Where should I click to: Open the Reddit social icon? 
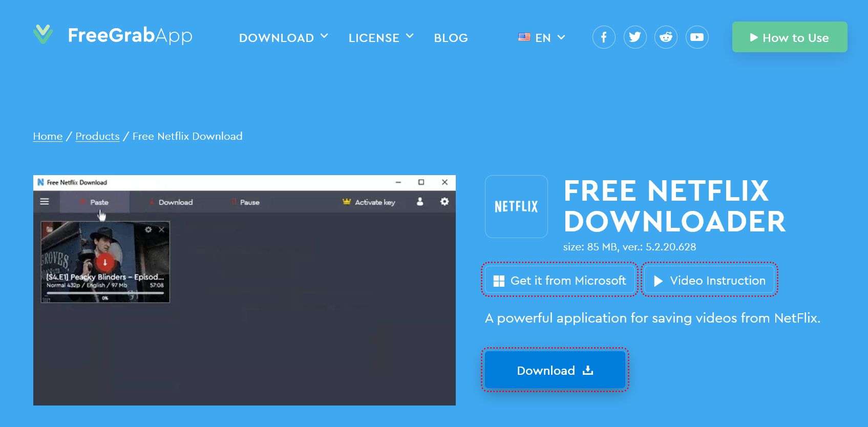(x=666, y=37)
